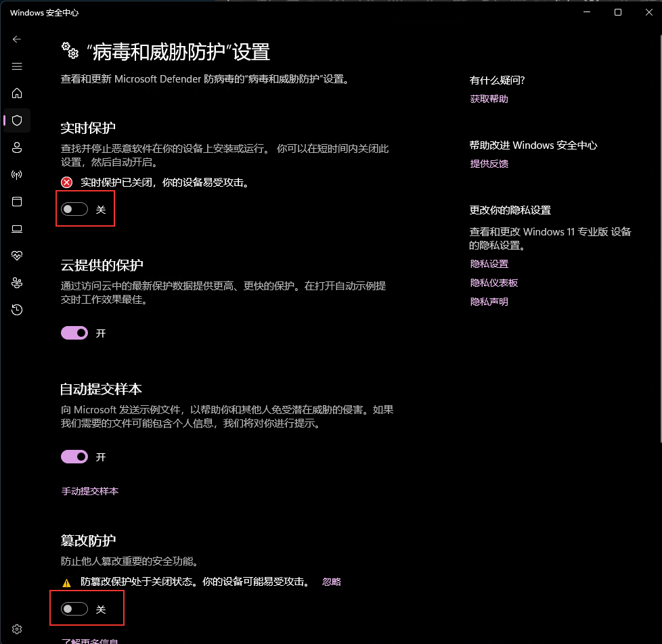This screenshot has width=662, height=644.
Task: Click the 帮助改进 Windows 安全中心 heading
Action: 533,145
